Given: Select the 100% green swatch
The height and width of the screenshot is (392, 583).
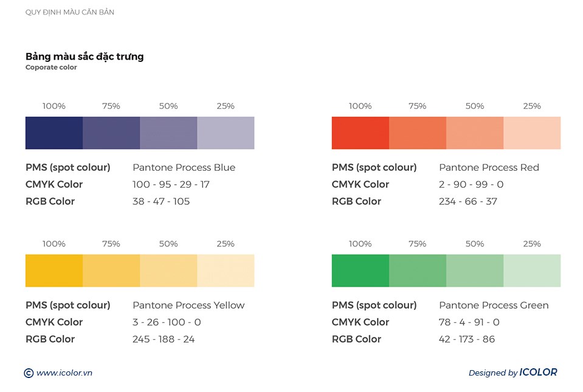Looking at the screenshot, I should 360,270.
